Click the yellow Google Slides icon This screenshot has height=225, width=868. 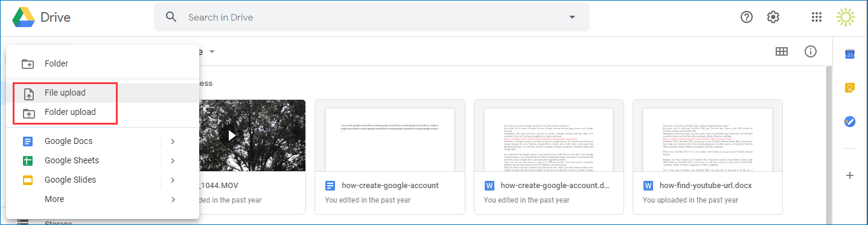pyautogui.click(x=28, y=180)
